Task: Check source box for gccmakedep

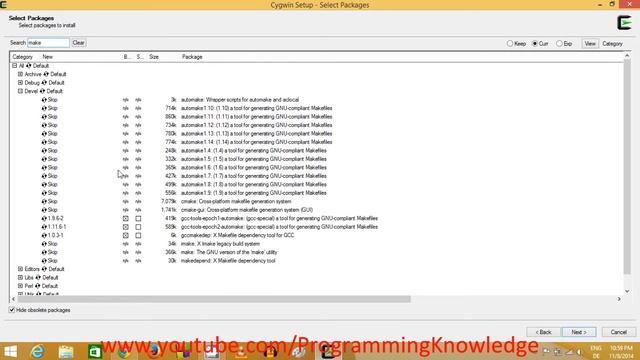Action: pyautogui.click(x=138, y=236)
